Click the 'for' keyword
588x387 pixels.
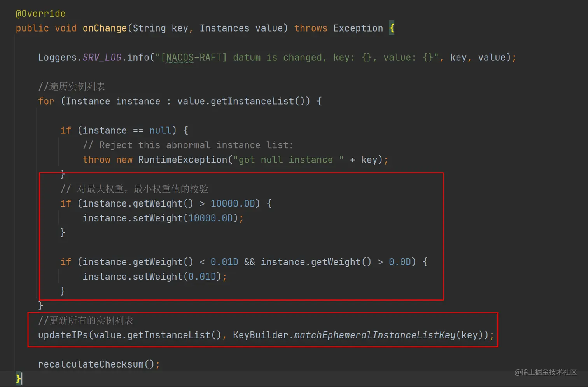46,101
